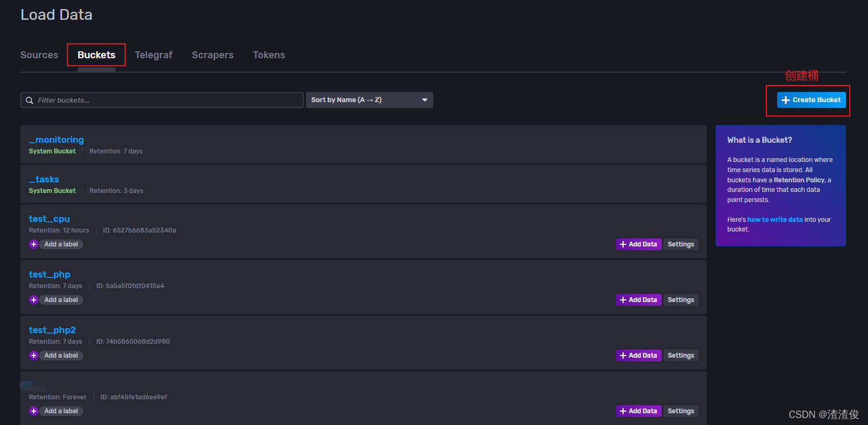Open Settings for test_php2 bucket
The width and height of the screenshot is (868, 425).
pyautogui.click(x=681, y=356)
